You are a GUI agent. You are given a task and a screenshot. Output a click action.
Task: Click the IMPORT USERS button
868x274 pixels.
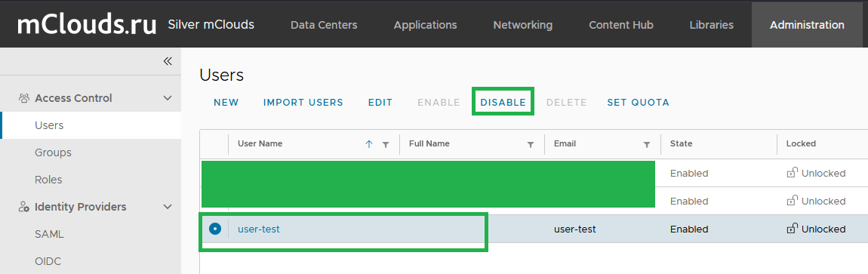click(x=303, y=103)
